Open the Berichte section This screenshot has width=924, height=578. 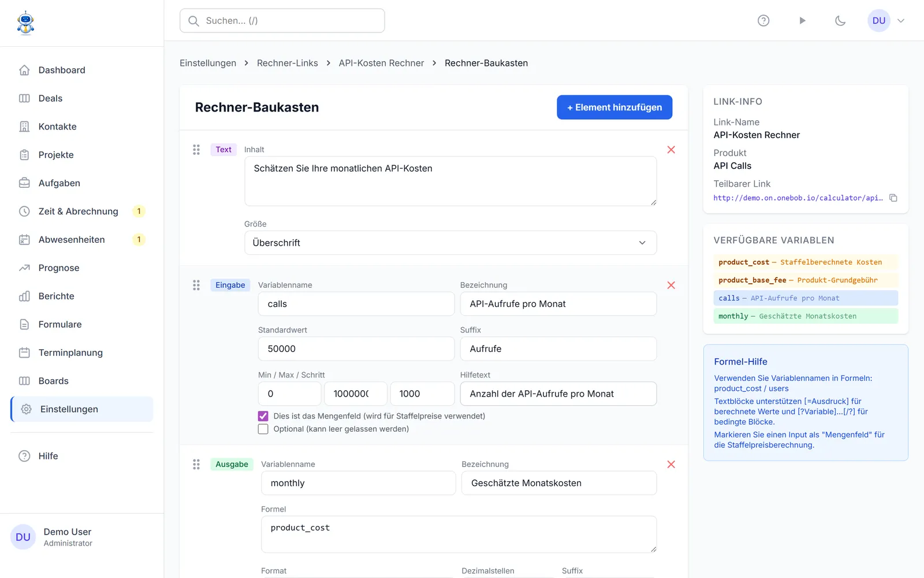(x=82, y=297)
